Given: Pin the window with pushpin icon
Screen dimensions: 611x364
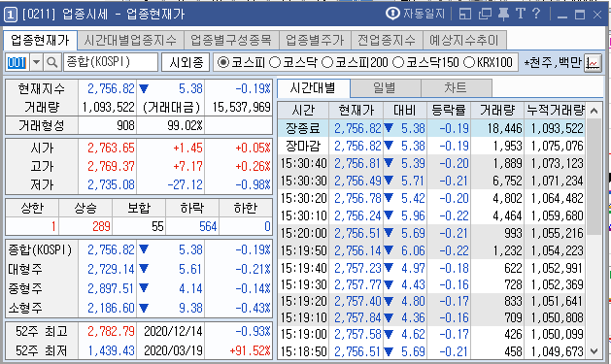Looking at the screenshot, I should tap(503, 14).
